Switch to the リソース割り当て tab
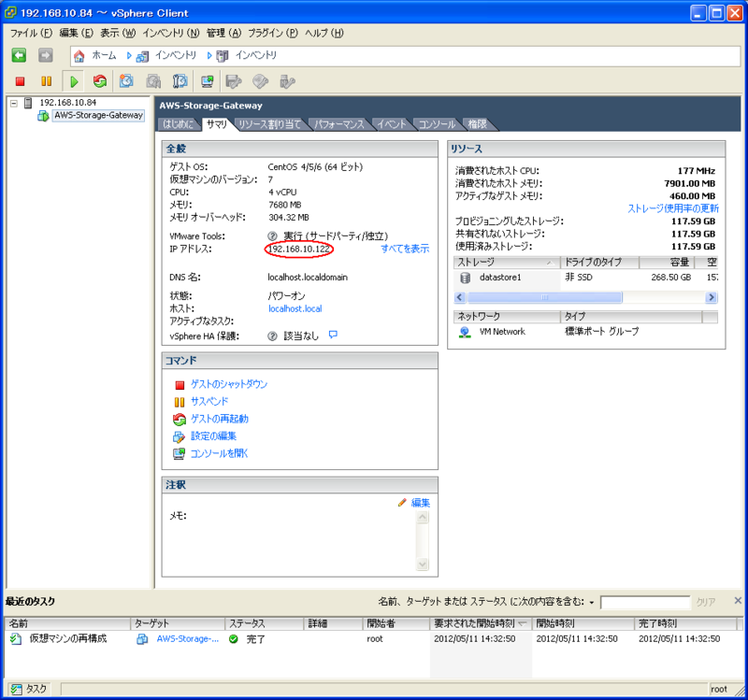Viewport: 748px width, 700px height. coord(269,124)
